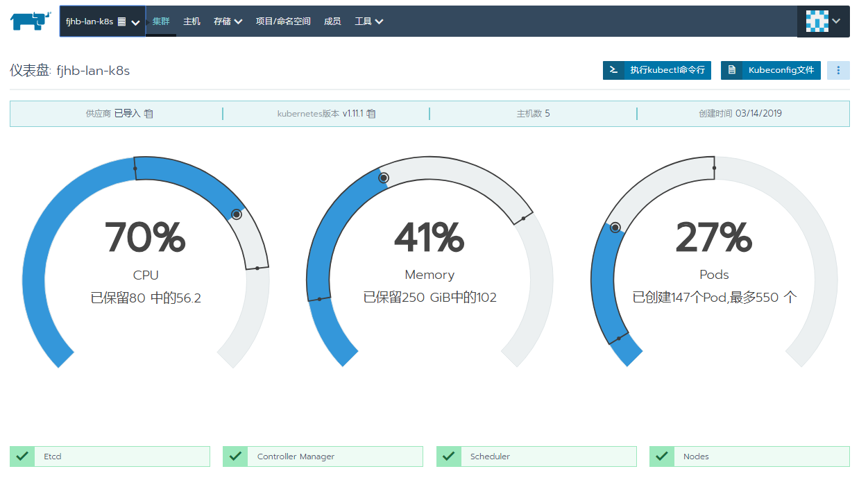Click the Nodes status checkmark icon
Viewport: 868px width, 478px height.
click(x=662, y=456)
